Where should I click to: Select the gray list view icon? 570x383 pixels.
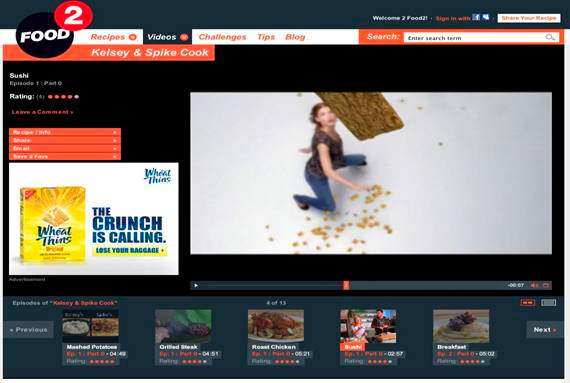pyautogui.click(x=549, y=302)
